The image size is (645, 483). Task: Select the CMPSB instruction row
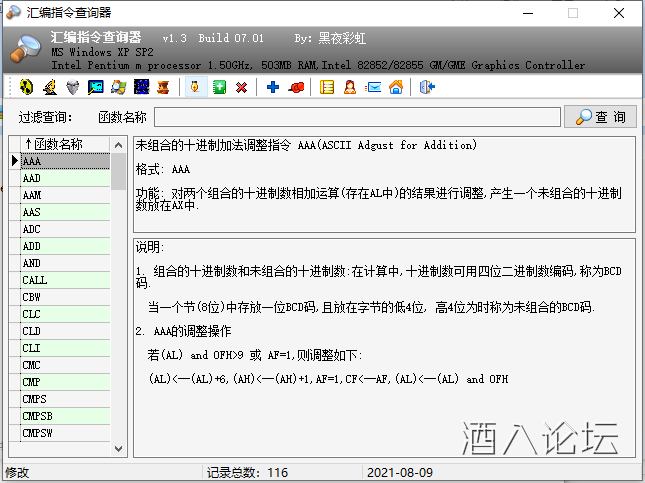65,416
